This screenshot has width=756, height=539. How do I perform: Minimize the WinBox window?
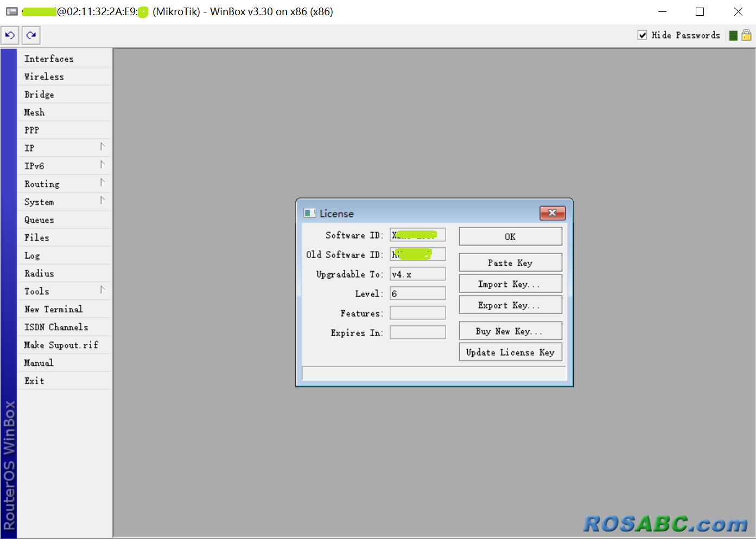click(662, 11)
